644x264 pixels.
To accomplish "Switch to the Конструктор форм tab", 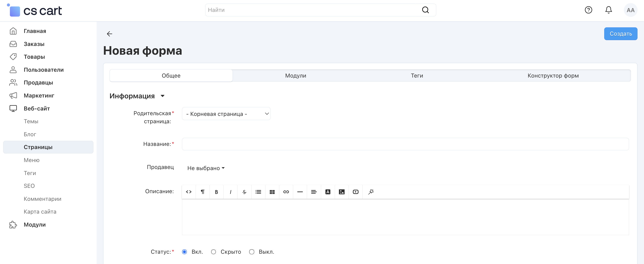I will point(553,76).
